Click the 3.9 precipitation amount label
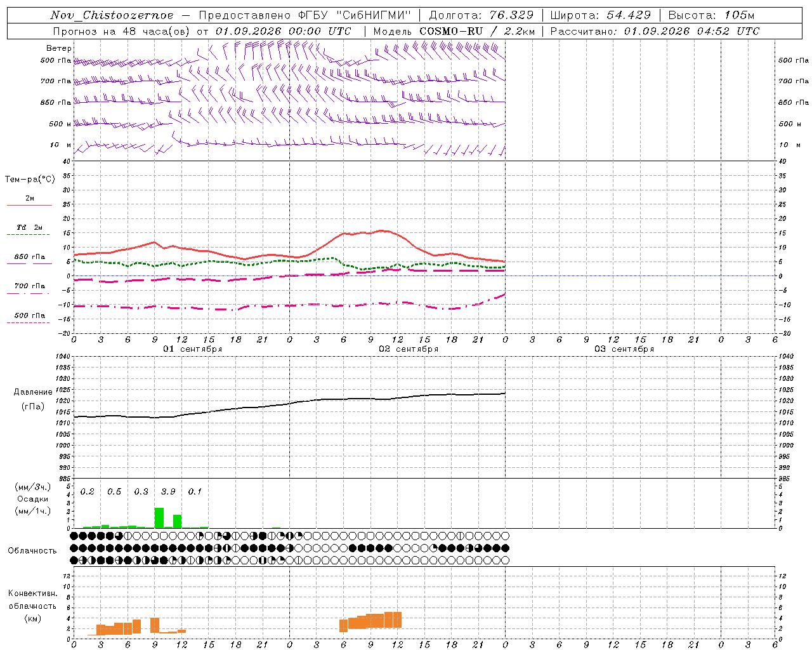The height and width of the screenshot is (650, 812). 168,491
